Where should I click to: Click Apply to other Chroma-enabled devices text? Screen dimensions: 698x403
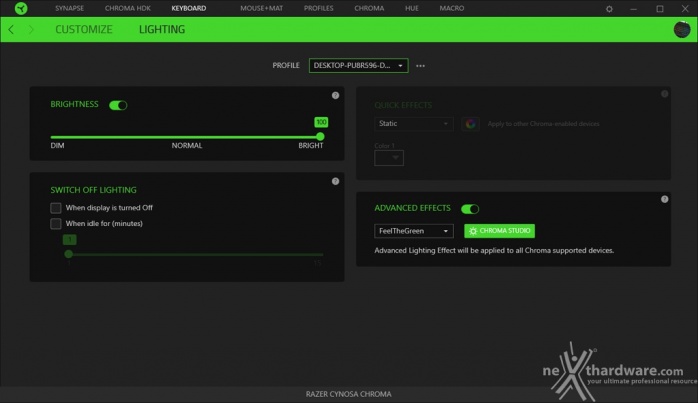pos(544,124)
